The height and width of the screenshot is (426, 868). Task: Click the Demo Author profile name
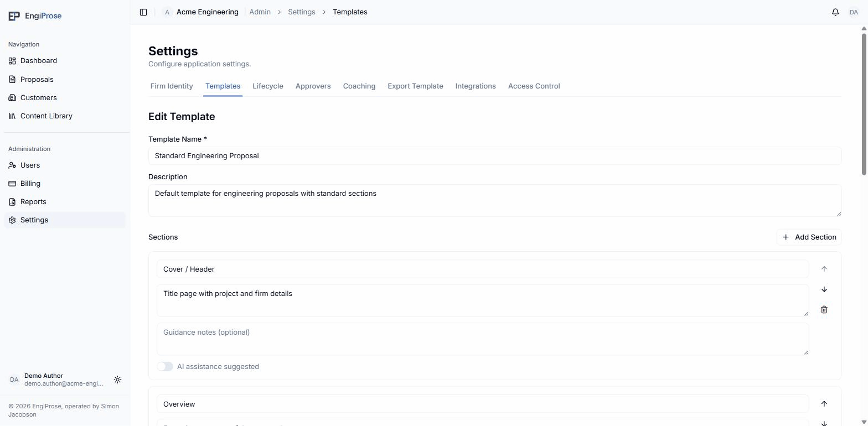tap(44, 376)
